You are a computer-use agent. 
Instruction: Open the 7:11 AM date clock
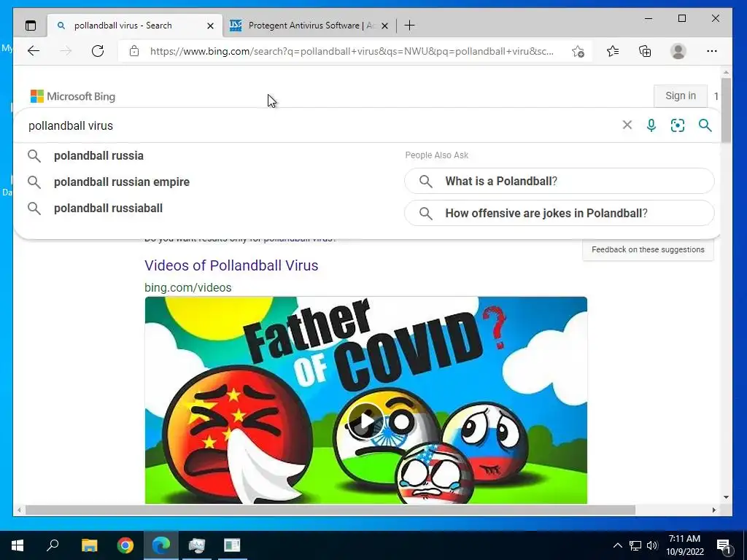click(x=685, y=545)
